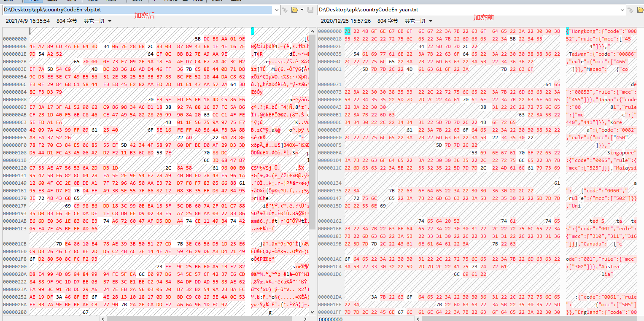Viewport: 644px width, 321px height.
Task: Click the right pane open-folder icon
Action: tap(640, 10)
